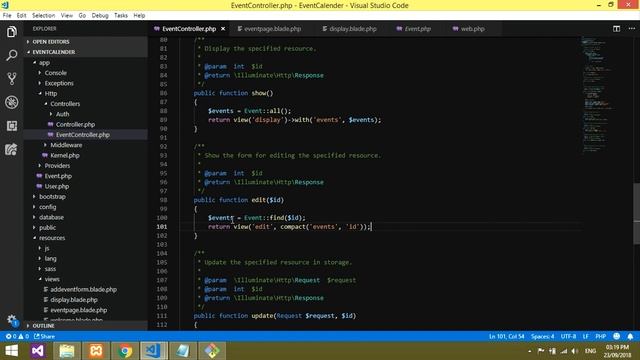This screenshot has height=360, width=640.
Task: Open the feedback smiley in status bar
Action: 616,336
